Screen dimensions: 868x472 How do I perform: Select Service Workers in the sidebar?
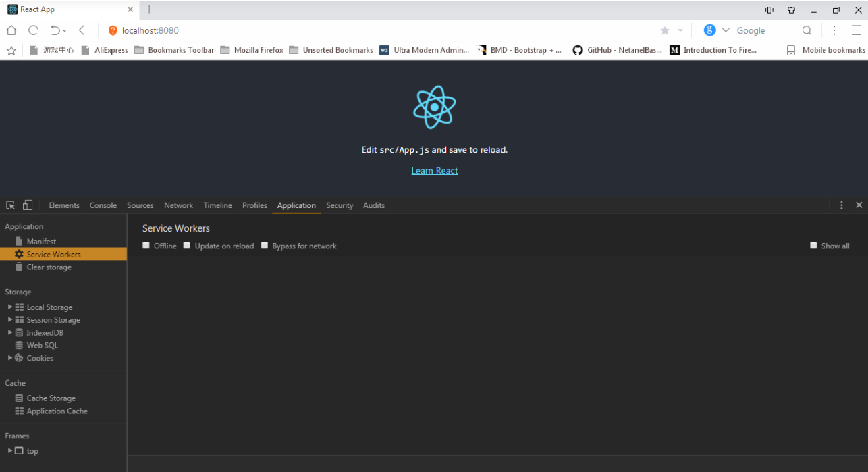pyautogui.click(x=63, y=255)
